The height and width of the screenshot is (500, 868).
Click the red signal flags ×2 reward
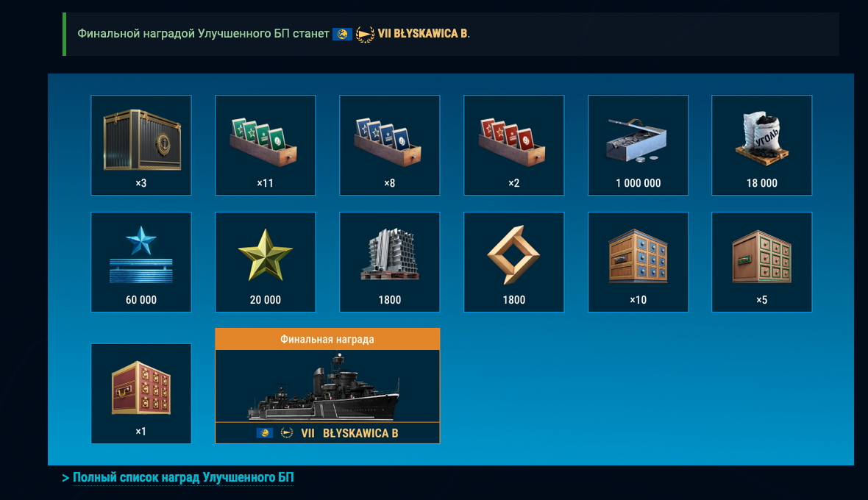(x=513, y=145)
